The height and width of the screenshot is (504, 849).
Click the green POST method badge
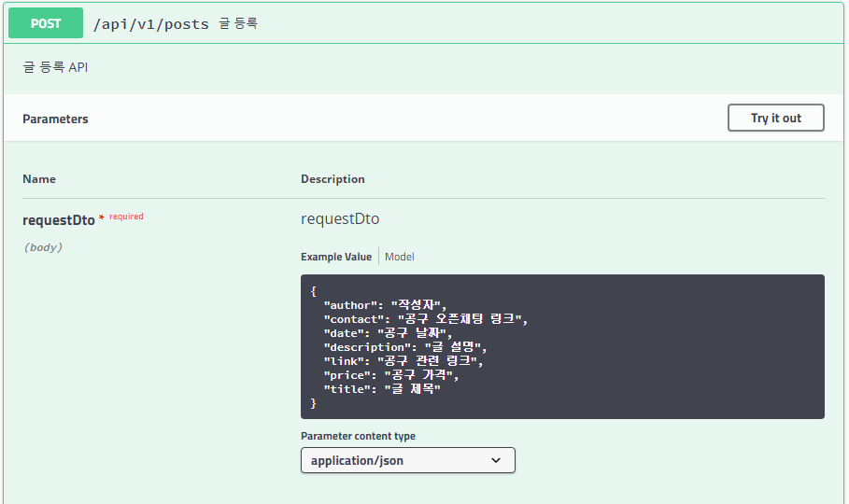tap(46, 23)
